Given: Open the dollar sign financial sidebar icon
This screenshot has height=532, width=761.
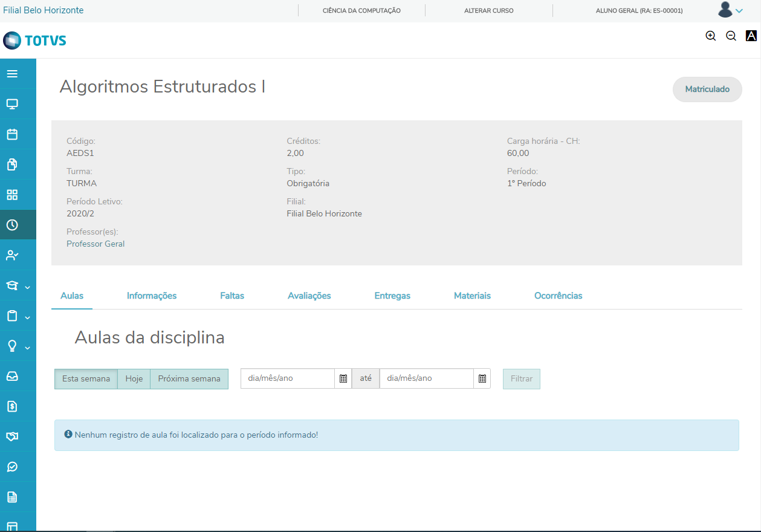Looking at the screenshot, I should tap(12, 406).
